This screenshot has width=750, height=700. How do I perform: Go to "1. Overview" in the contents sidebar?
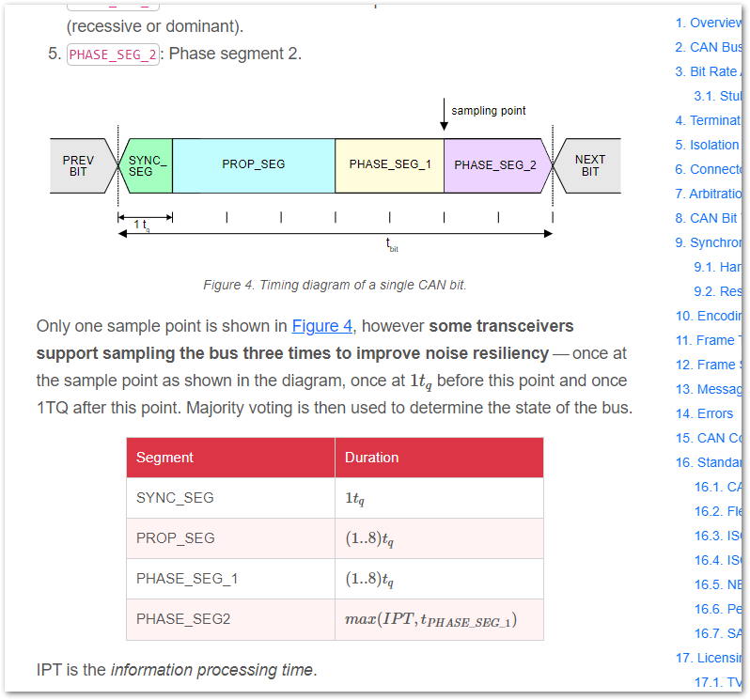pos(708,23)
